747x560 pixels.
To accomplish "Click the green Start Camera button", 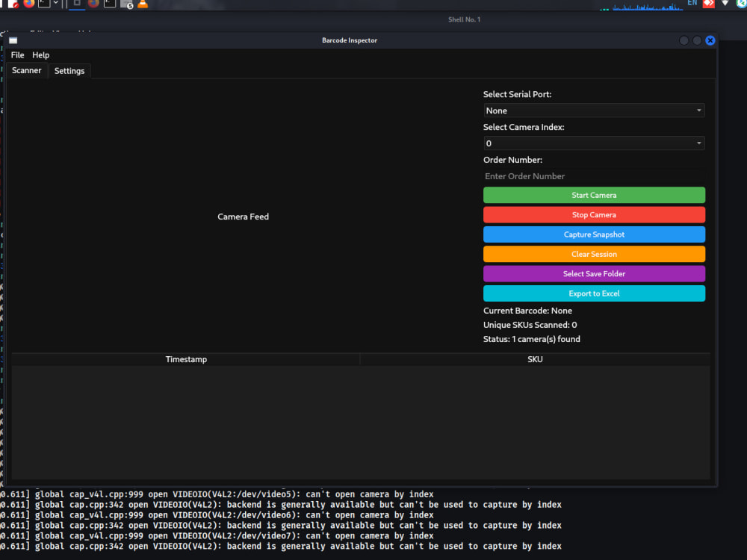I will coord(594,195).
